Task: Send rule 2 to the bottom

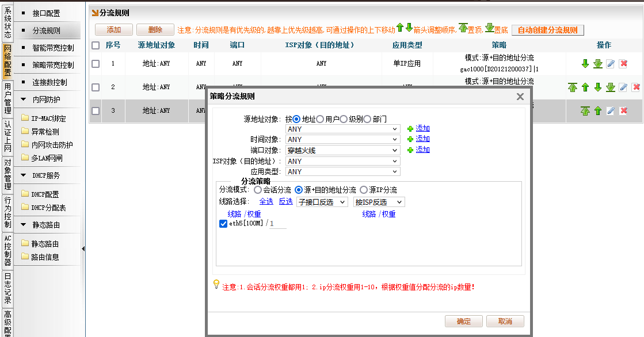Action: (x=611, y=87)
